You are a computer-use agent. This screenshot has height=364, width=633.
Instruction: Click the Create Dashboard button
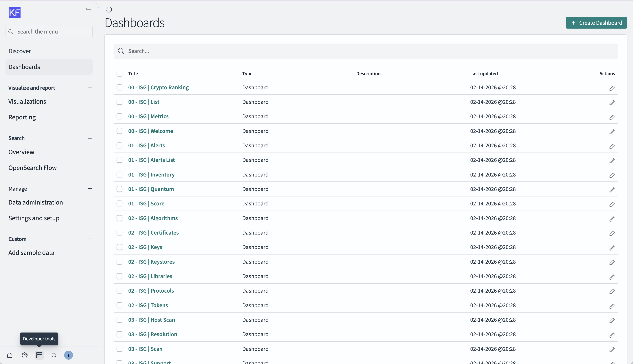596,23
